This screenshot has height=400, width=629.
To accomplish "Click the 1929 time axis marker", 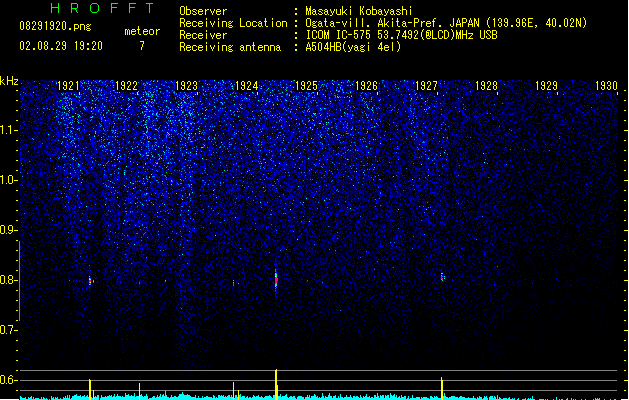I will pyautogui.click(x=546, y=86).
